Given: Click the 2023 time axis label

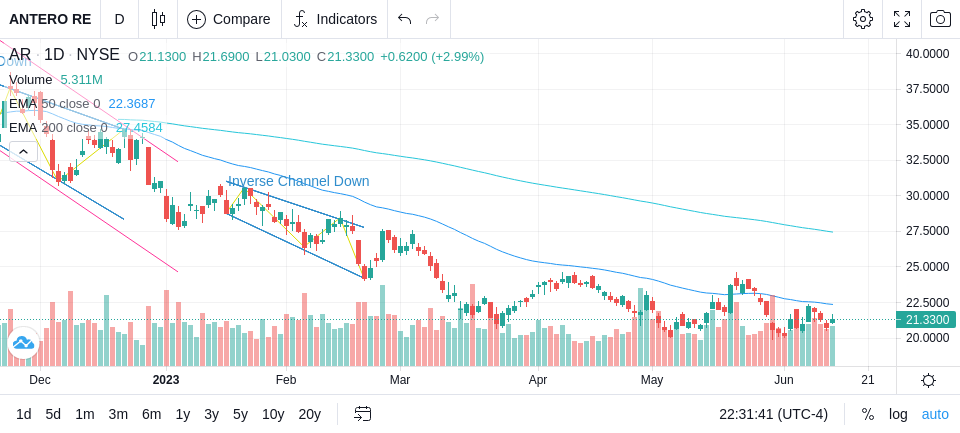Looking at the screenshot, I should click(166, 380).
